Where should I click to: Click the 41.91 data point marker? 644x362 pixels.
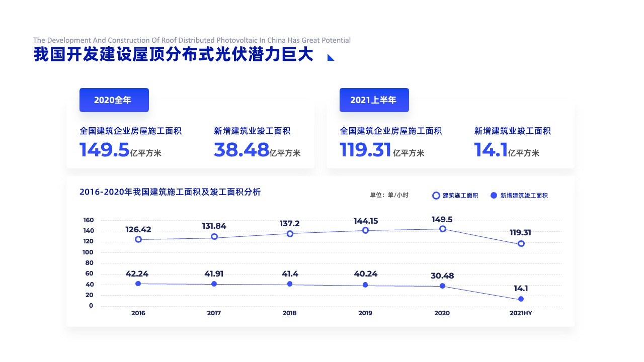click(214, 284)
